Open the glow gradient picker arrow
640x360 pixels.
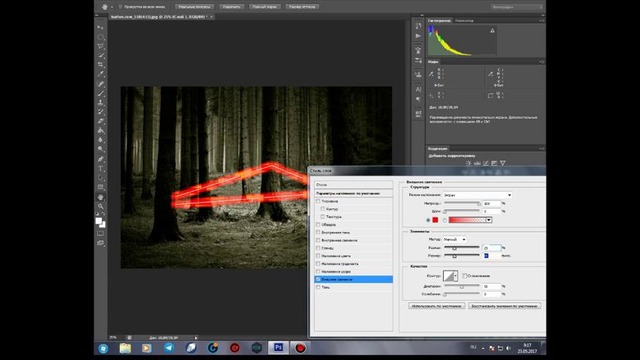489,220
